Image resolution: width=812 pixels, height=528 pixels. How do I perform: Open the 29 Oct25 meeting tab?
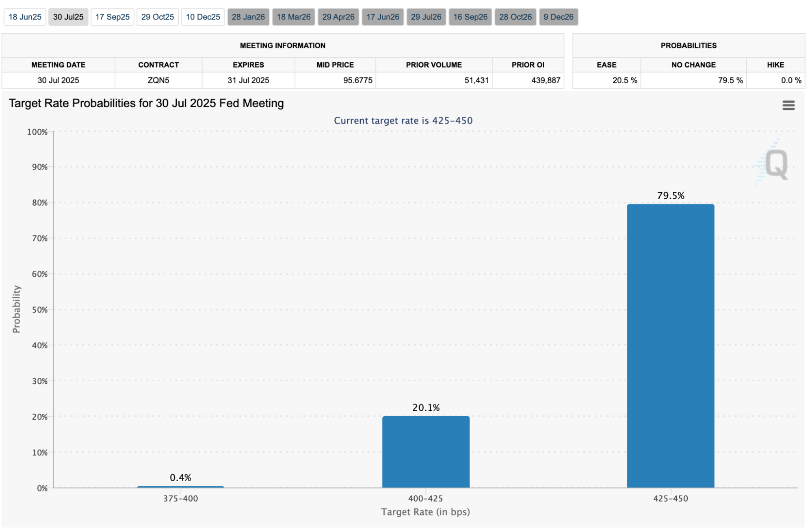click(158, 17)
